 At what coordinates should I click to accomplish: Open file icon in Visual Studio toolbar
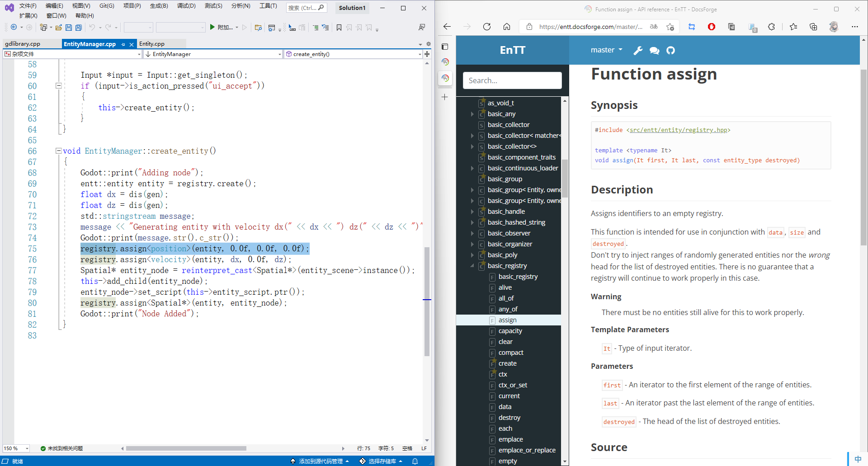point(59,28)
